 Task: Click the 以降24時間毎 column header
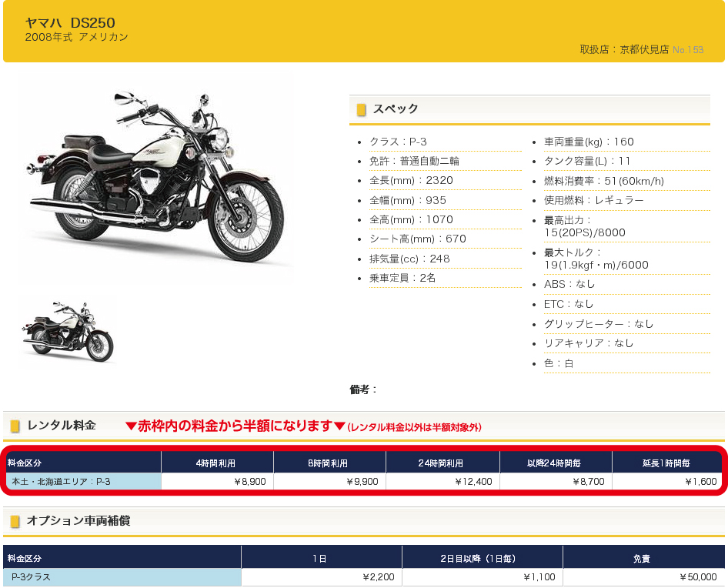(x=554, y=463)
